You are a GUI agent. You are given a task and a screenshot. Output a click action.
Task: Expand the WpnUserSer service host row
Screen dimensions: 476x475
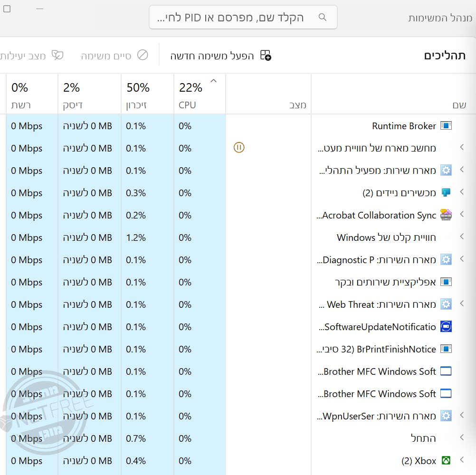(x=462, y=415)
